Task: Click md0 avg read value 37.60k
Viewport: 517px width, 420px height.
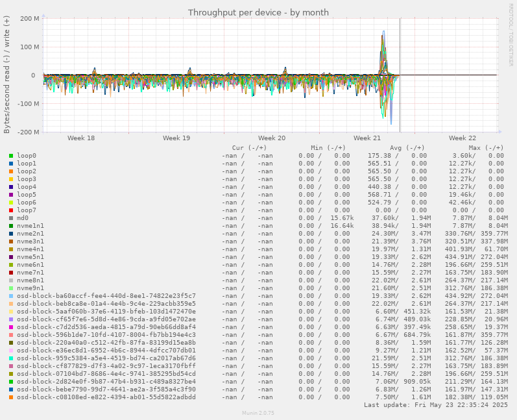Action: [x=383, y=218]
